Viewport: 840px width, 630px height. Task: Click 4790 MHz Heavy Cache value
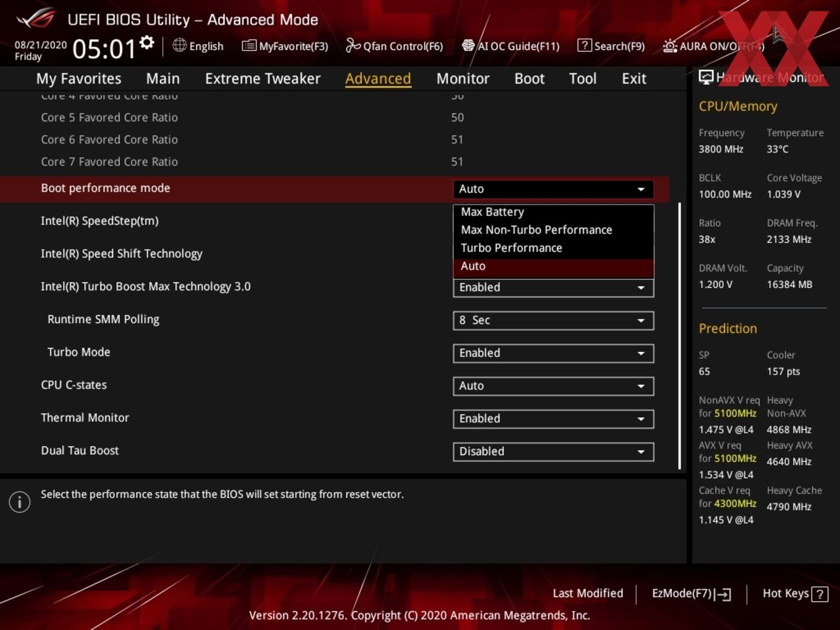click(x=789, y=506)
